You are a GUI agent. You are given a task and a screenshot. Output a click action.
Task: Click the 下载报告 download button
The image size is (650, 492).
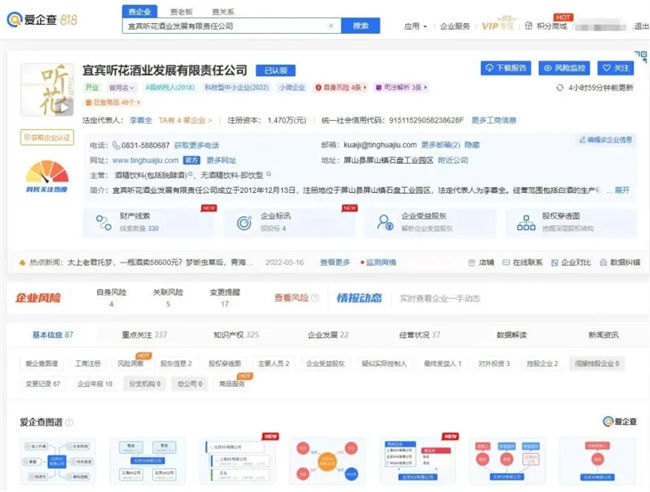click(506, 68)
